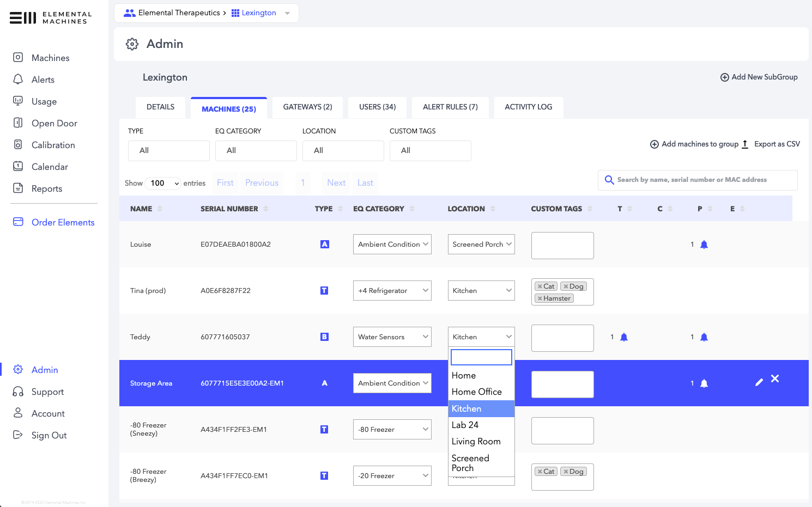Open the Lexington group dropdown arrow

287,13
